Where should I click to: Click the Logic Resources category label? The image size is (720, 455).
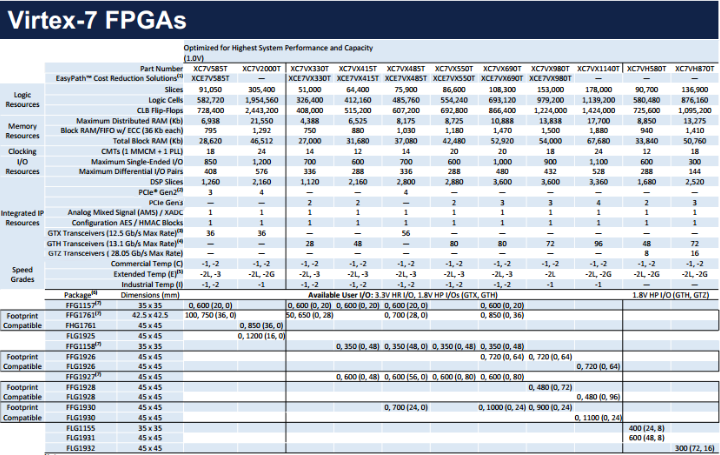22,100
